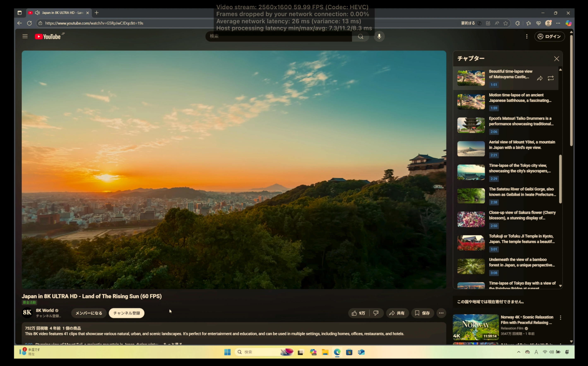The height and width of the screenshot is (366, 588).
Task: Open video more actions ellipsis menu
Action: pos(441,313)
